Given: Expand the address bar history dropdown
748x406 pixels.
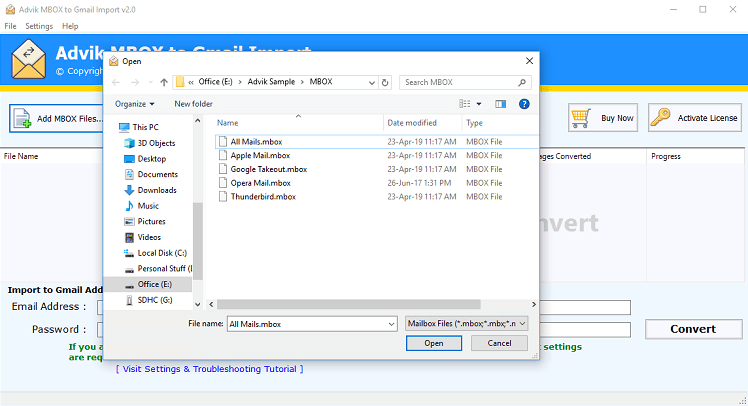Looking at the screenshot, I should pyautogui.click(x=372, y=82).
